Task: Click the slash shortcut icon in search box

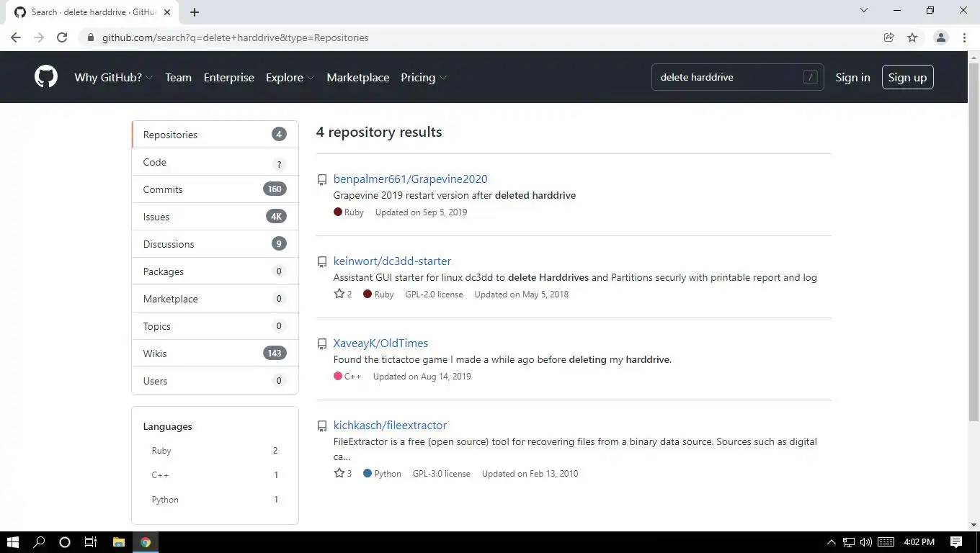Action: point(811,77)
